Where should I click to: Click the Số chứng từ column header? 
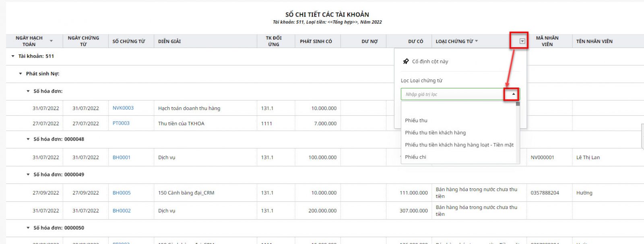[129, 41]
